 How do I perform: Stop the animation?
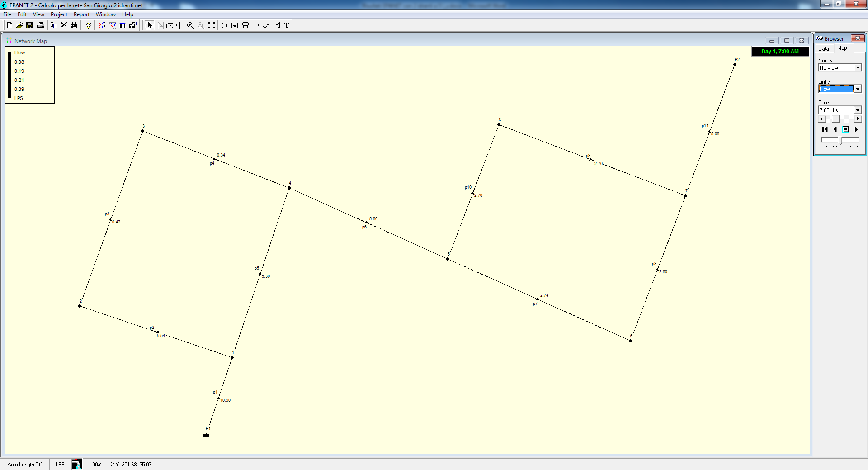(x=845, y=129)
